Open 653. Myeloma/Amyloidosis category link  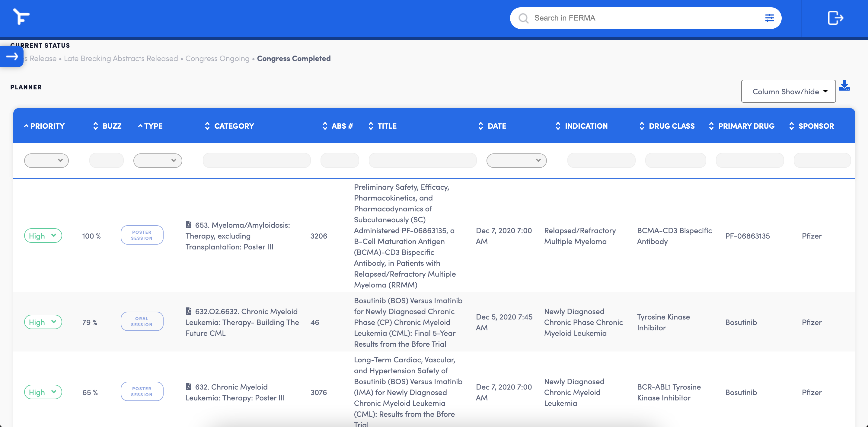(238, 236)
